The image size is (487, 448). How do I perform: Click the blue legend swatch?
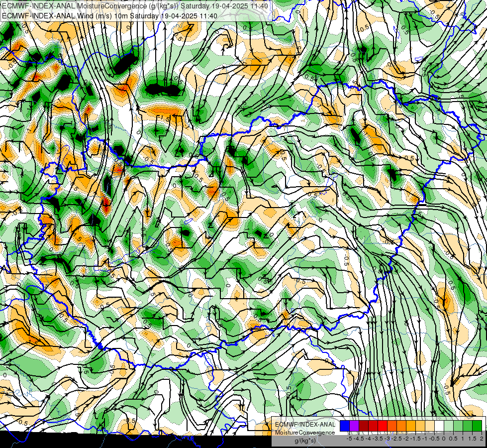(345, 426)
